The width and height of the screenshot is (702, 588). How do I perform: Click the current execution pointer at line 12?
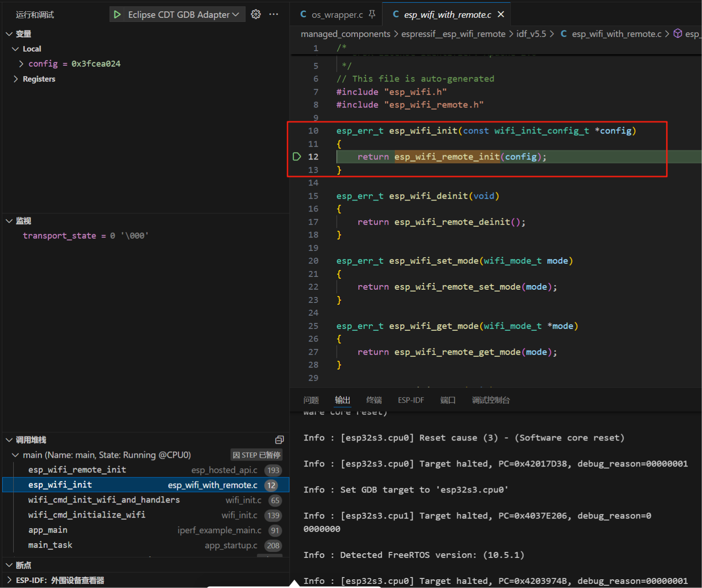[x=297, y=157]
